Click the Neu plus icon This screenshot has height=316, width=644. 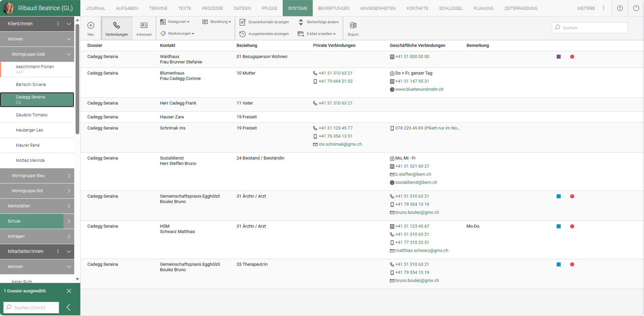(91, 26)
